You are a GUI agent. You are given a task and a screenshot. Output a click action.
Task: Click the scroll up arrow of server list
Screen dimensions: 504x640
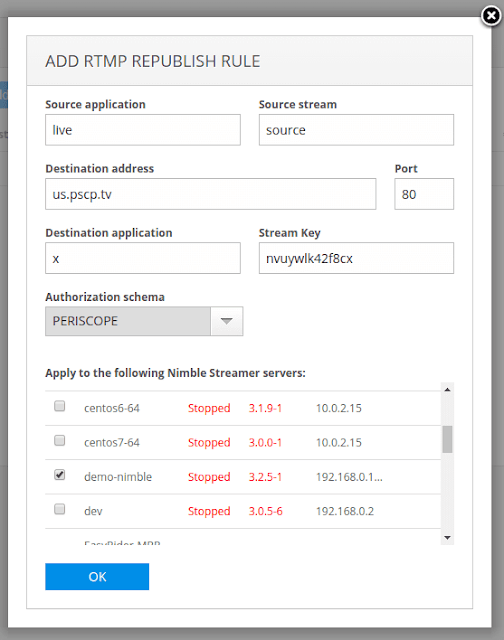tap(447, 390)
